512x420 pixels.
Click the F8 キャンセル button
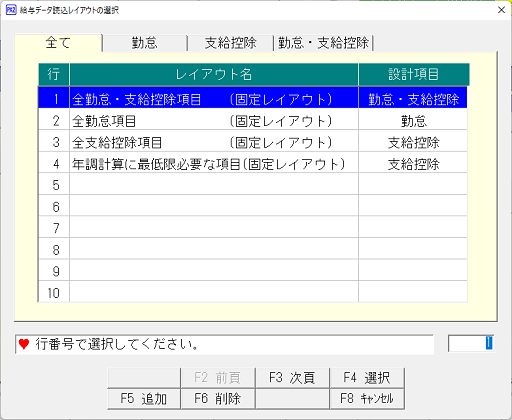367,398
